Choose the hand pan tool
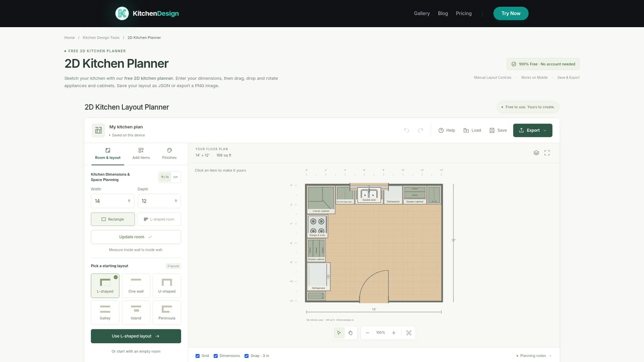The width and height of the screenshot is (644, 362). [x=351, y=333]
